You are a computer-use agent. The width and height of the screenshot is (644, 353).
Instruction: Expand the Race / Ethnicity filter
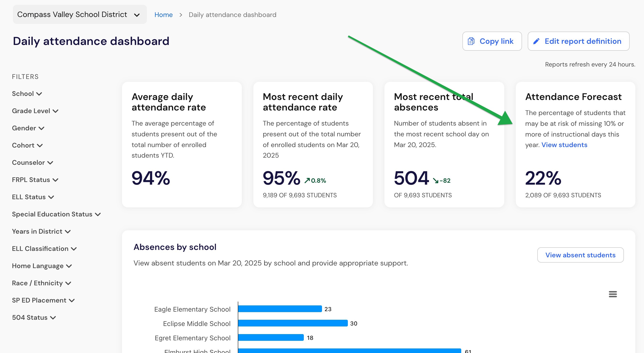point(41,283)
